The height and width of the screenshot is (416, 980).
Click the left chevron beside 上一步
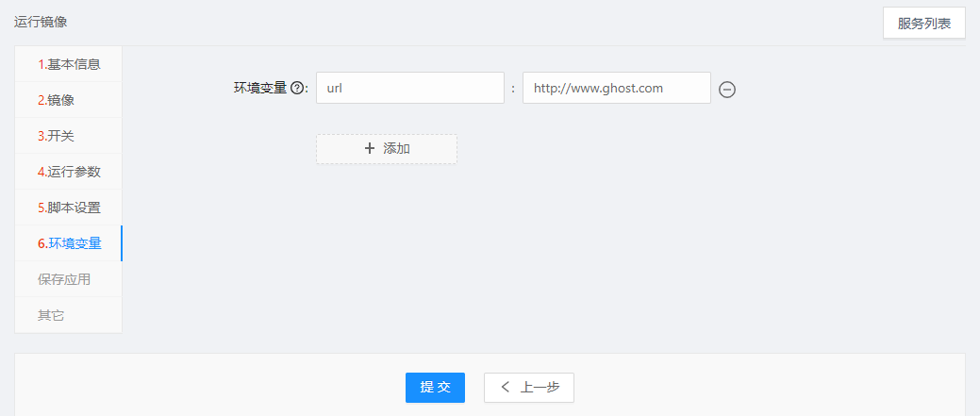(x=506, y=388)
